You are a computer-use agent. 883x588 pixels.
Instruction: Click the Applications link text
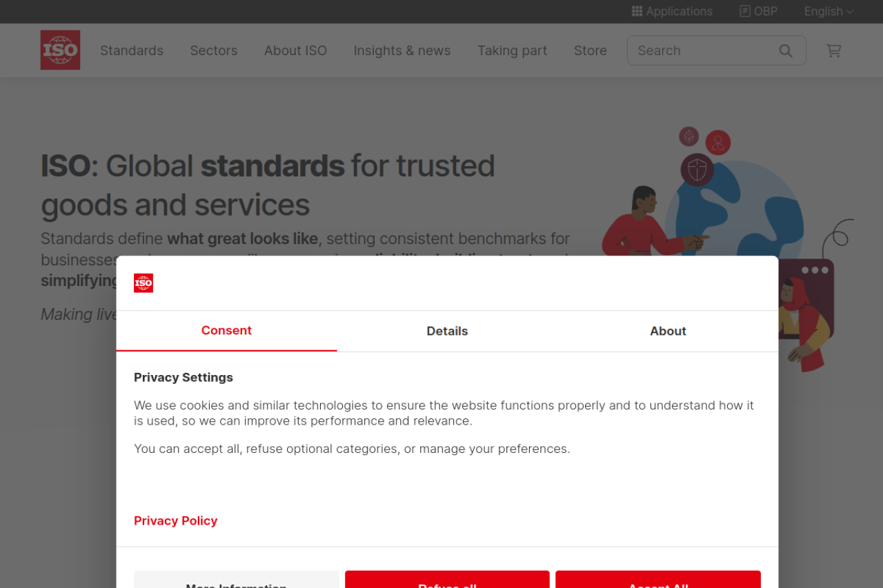[x=679, y=11]
